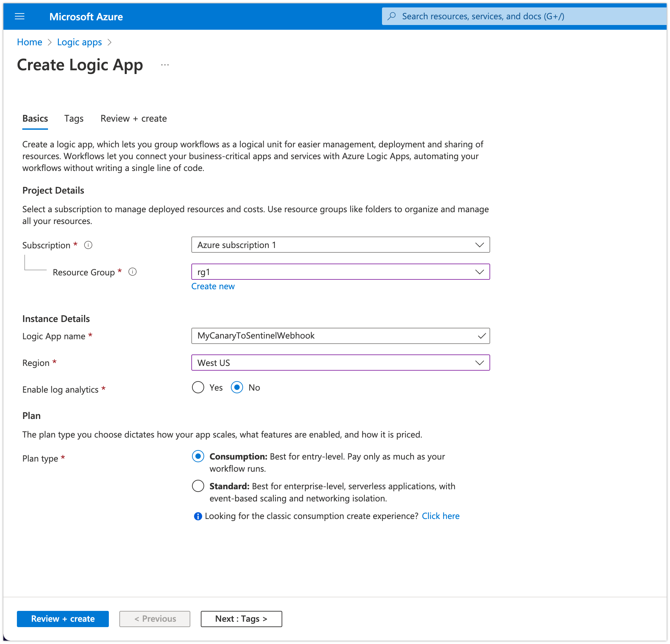Screen dimensions: 670x644
Task: Click the Instance Details heading
Action: pyautogui.click(x=56, y=319)
